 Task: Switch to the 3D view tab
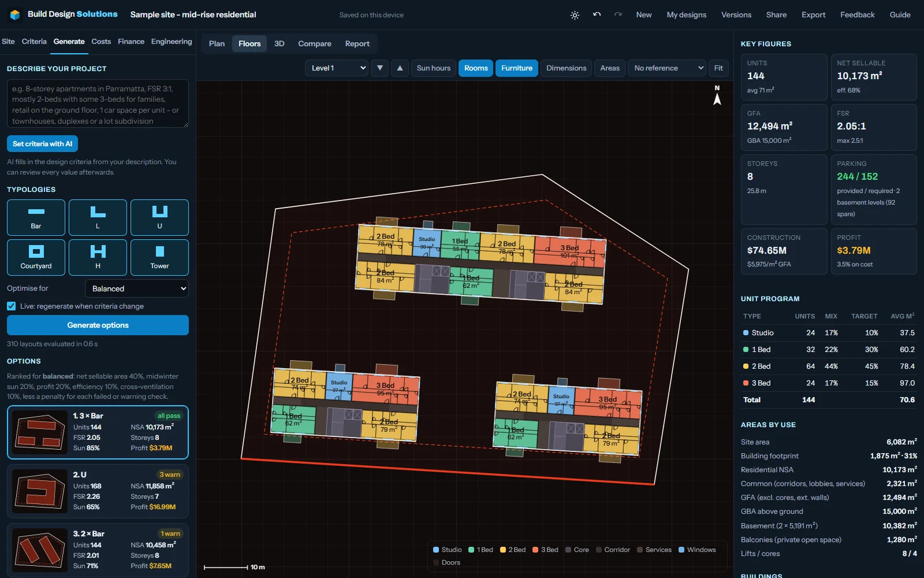point(280,44)
